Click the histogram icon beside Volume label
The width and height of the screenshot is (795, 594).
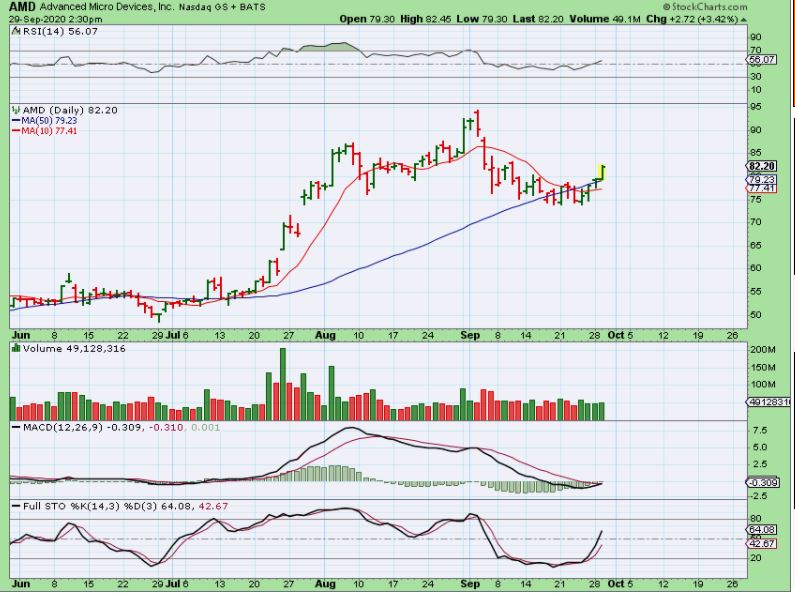[16, 348]
